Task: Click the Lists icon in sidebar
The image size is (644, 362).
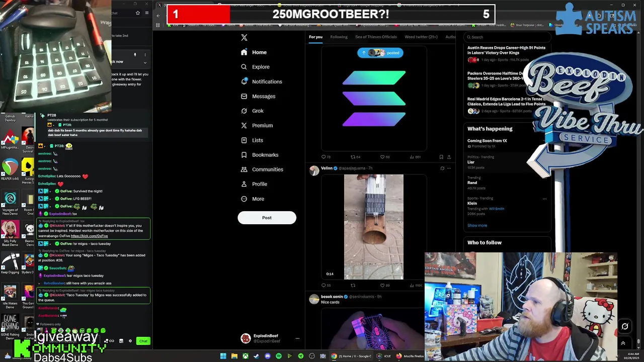Action: [x=244, y=140]
